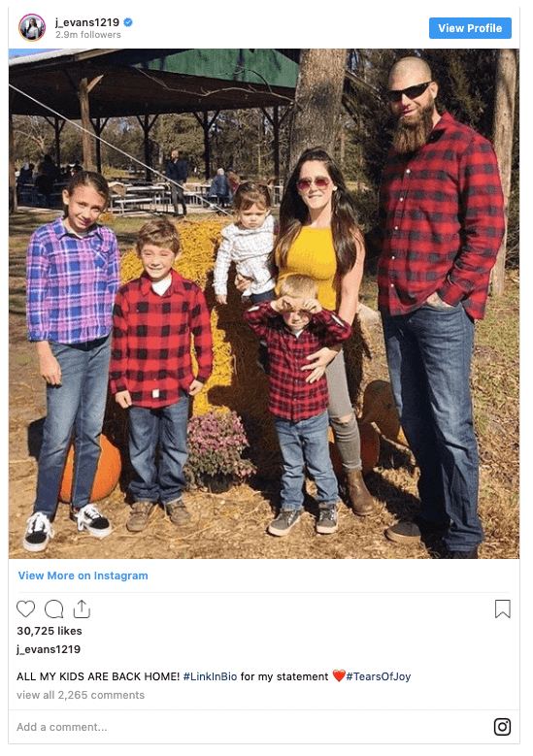Image resolution: width=533 pixels, height=756 pixels.
Task: Open the #LinkInBio hashtag
Action: [211, 676]
